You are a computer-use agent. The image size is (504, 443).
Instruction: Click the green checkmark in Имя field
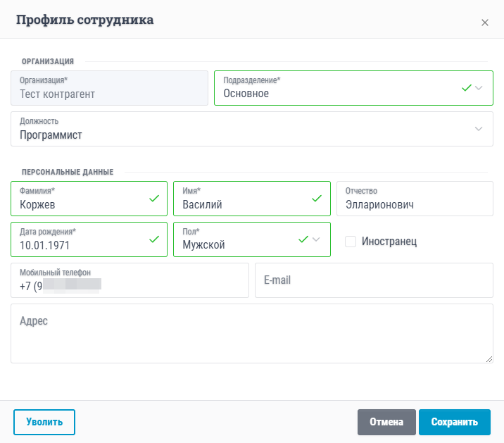(316, 199)
